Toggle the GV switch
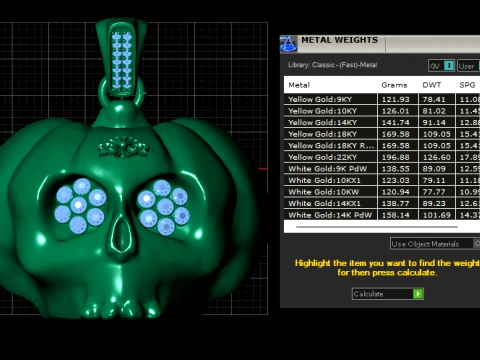 click(x=441, y=66)
